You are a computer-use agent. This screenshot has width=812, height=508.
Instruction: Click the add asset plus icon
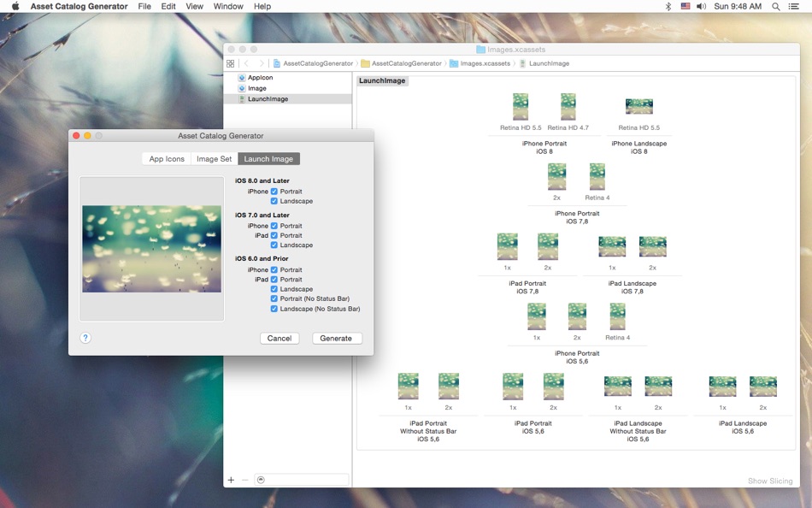click(x=231, y=480)
